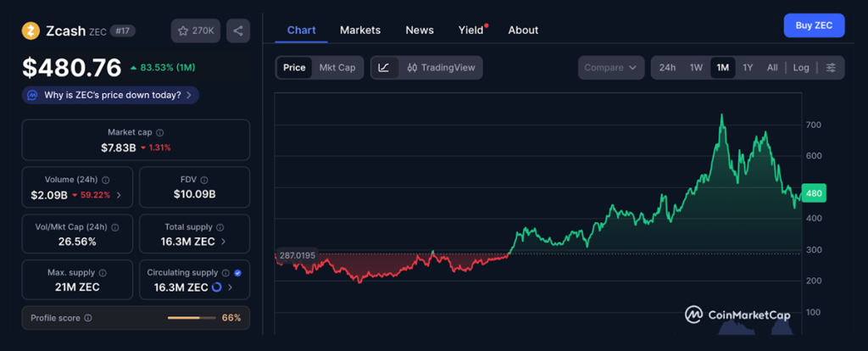Click the Market cap info icon

tap(160, 133)
